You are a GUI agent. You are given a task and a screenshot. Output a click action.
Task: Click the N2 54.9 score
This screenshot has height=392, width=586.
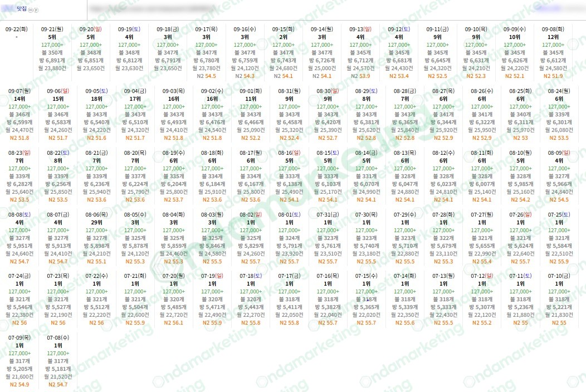click(x=19, y=385)
